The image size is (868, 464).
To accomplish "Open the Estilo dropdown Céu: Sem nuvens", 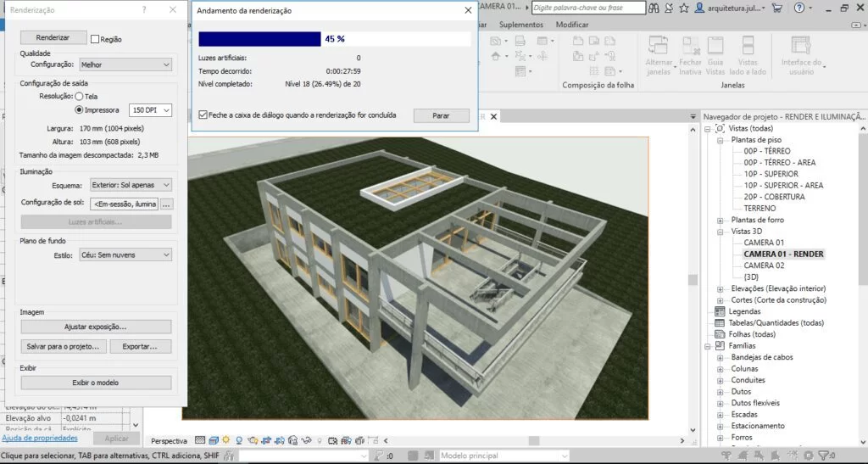I will click(x=125, y=254).
